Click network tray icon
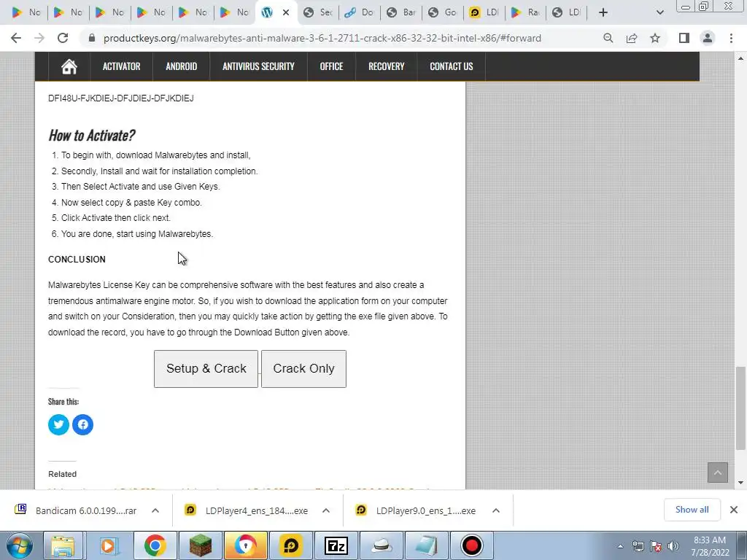This screenshot has height=560, width=747. (638, 546)
